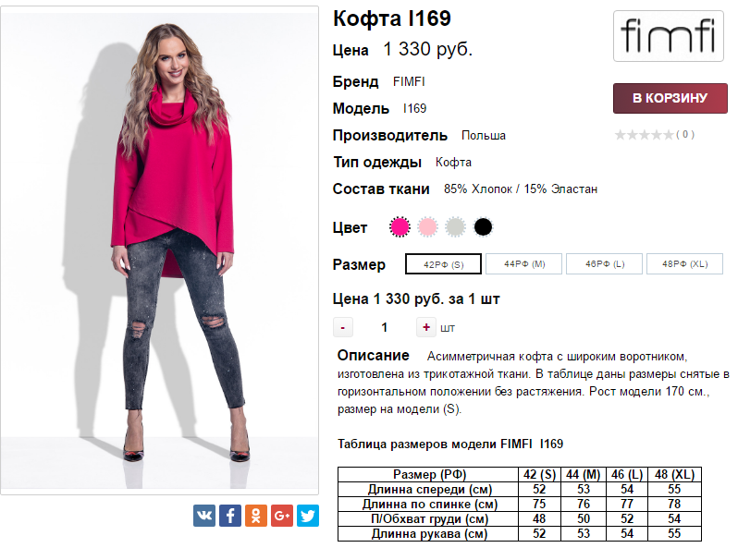Increase quantity with plus button
738x560 pixels.
tap(425, 327)
